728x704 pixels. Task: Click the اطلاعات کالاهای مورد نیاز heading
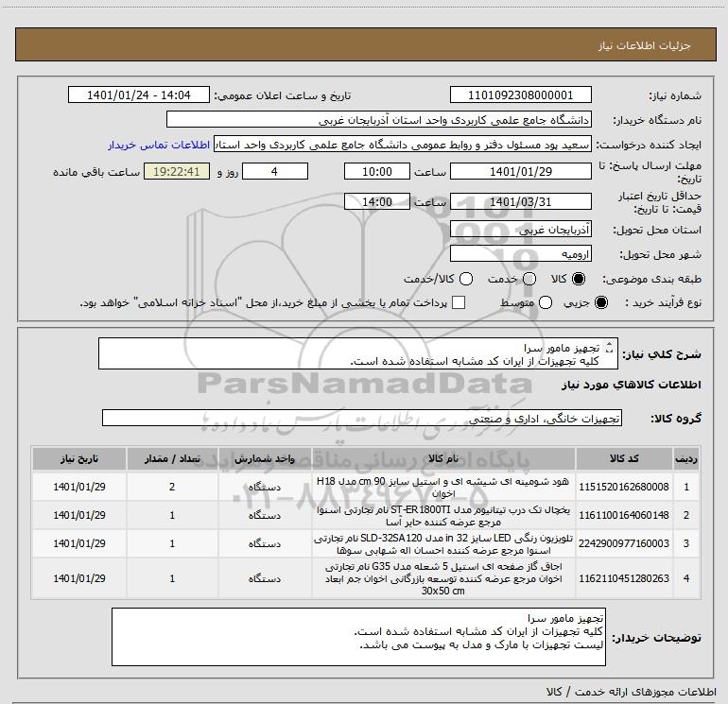point(631,385)
